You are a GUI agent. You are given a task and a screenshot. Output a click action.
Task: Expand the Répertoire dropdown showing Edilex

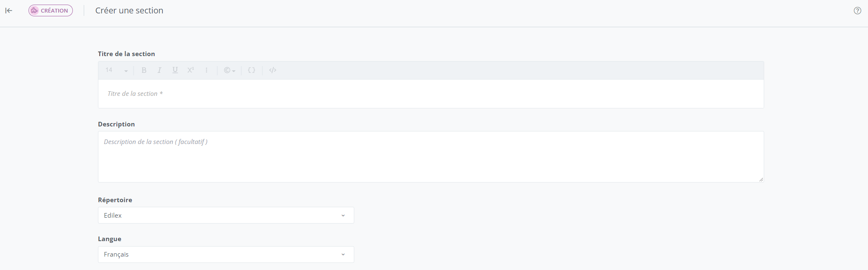click(226, 215)
